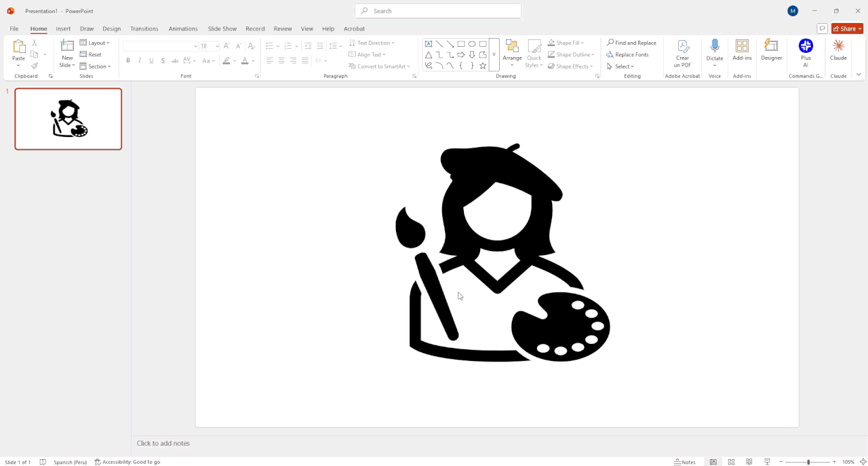Justify the paragraph text
This screenshot has height=466, width=868.
pos(305,60)
